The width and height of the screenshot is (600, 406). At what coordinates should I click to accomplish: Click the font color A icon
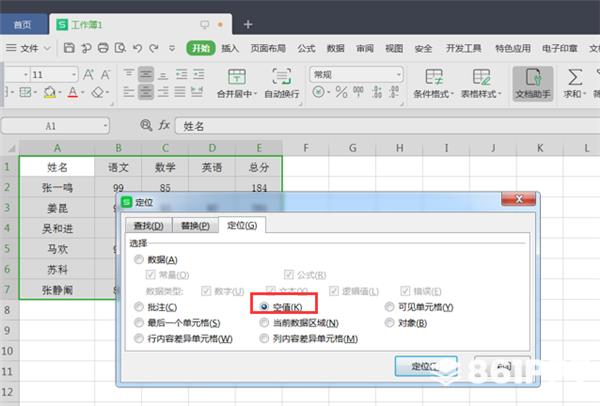pos(72,92)
